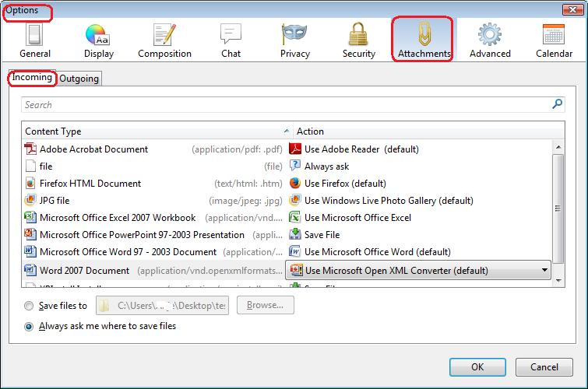Viewport: 588px width, 389px height.
Task: Close the Options dialog window
Action: 572,10
